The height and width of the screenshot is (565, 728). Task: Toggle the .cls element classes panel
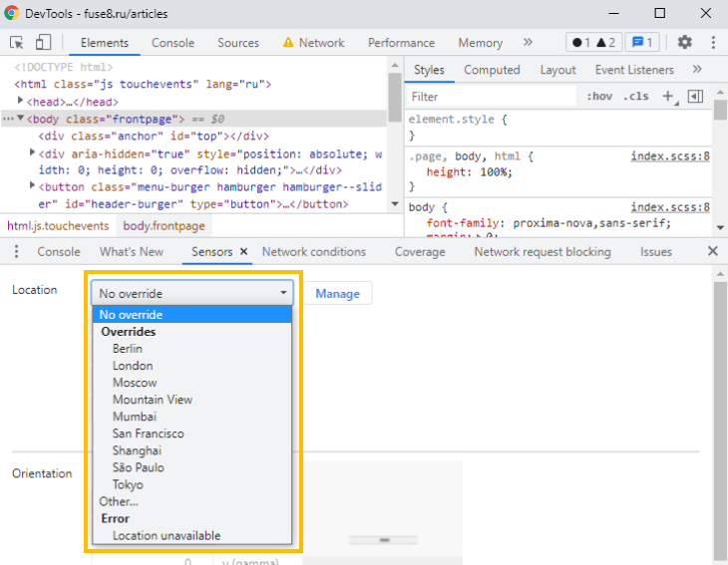pyautogui.click(x=635, y=97)
